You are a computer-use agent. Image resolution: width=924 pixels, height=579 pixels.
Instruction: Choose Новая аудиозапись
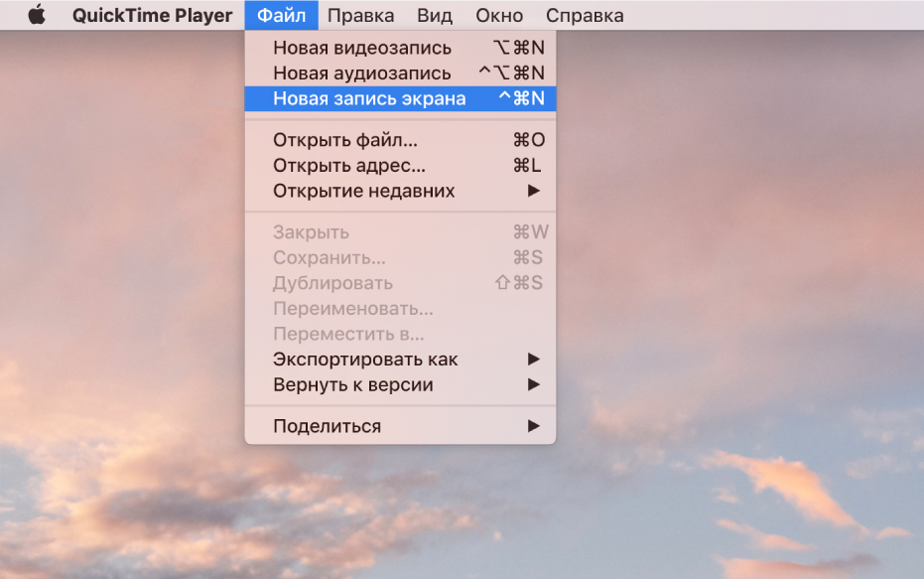[400, 73]
